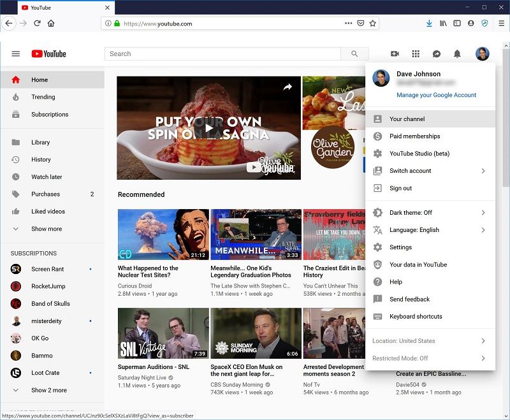Open Firefox account icon in toolbar
Image resolution: width=510 pixels, height=420 pixels.
coord(470,23)
